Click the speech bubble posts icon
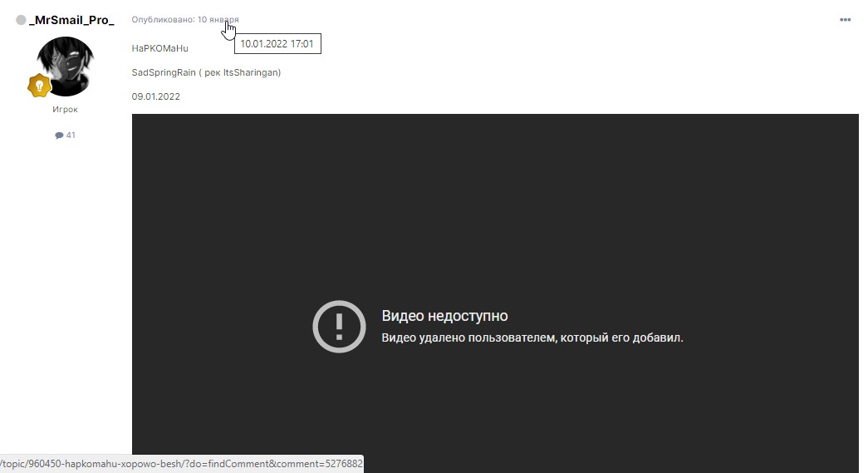This screenshot has height=473, width=868. (59, 135)
